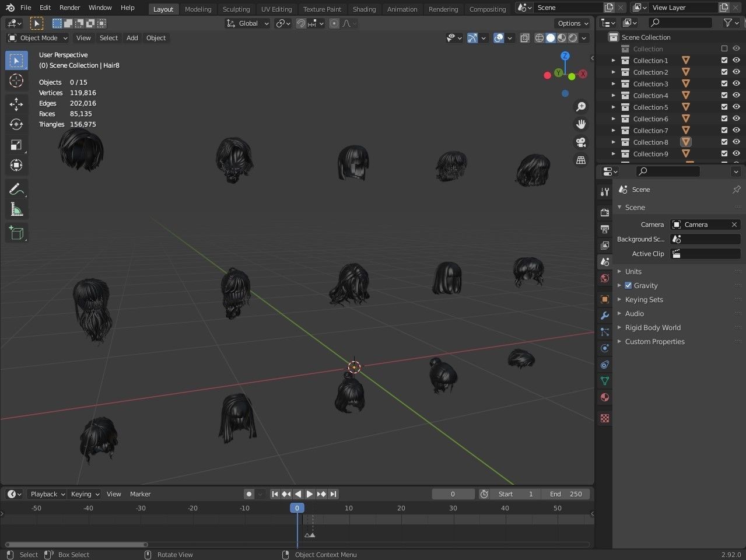Uncheck Collection-2 view layer checkbox

coord(724,72)
